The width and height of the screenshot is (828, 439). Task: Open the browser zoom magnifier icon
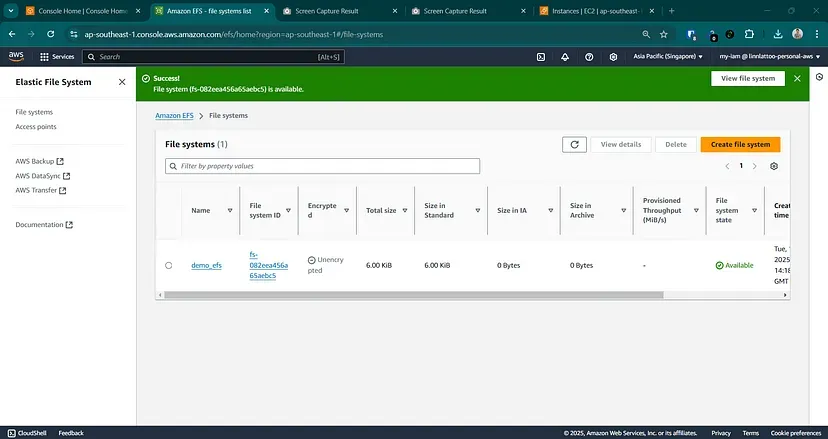tap(646, 34)
